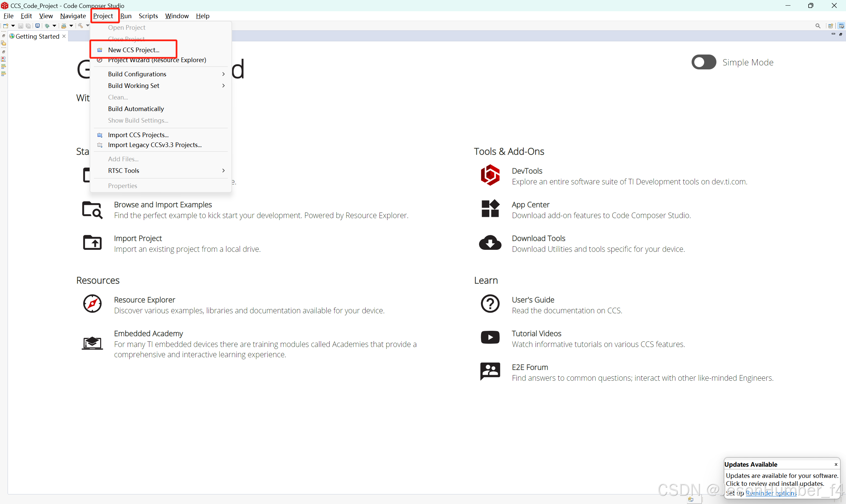Click the New wizard toolbar icon
The image size is (846, 504).
5,26
